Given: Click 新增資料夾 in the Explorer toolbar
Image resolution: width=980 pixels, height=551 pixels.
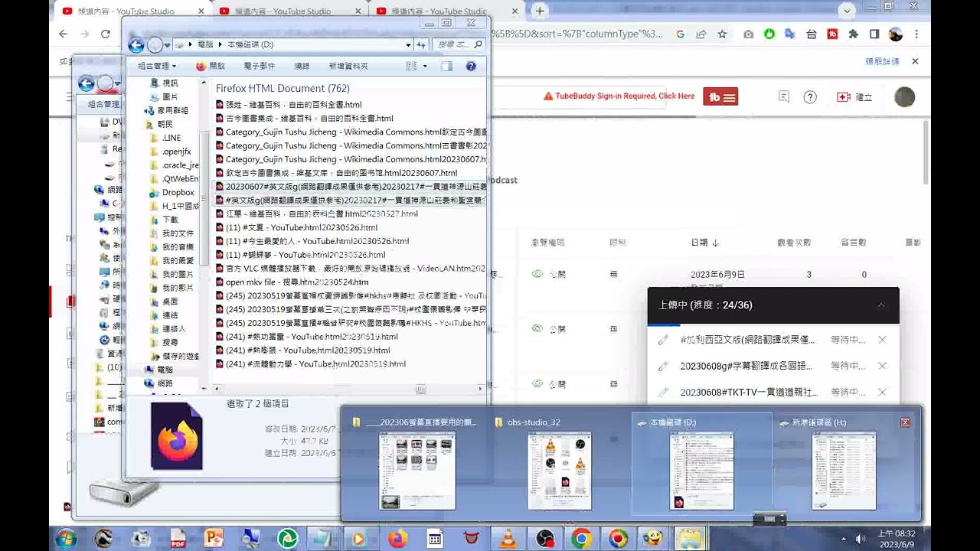Looking at the screenshot, I should 348,67.
